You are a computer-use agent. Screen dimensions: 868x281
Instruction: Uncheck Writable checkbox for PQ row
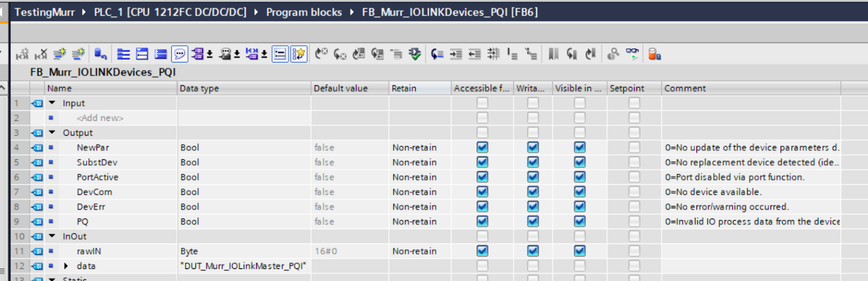(x=533, y=221)
